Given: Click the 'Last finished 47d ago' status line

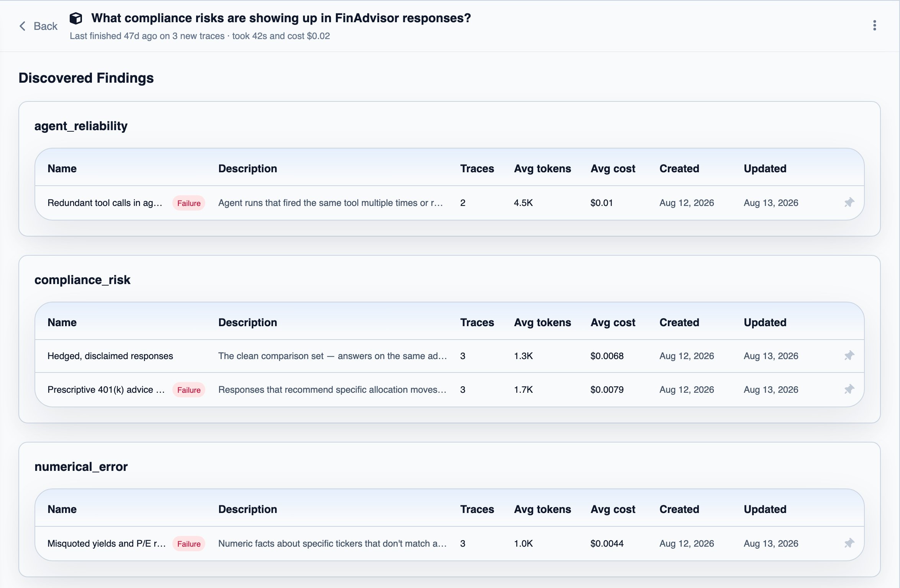Looking at the screenshot, I should 200,36.
